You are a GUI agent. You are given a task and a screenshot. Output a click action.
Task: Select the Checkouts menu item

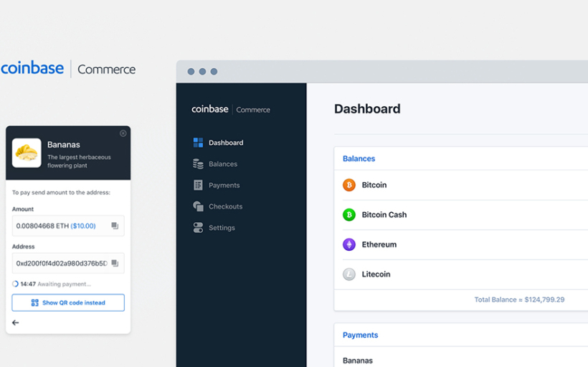coord(225,206)
